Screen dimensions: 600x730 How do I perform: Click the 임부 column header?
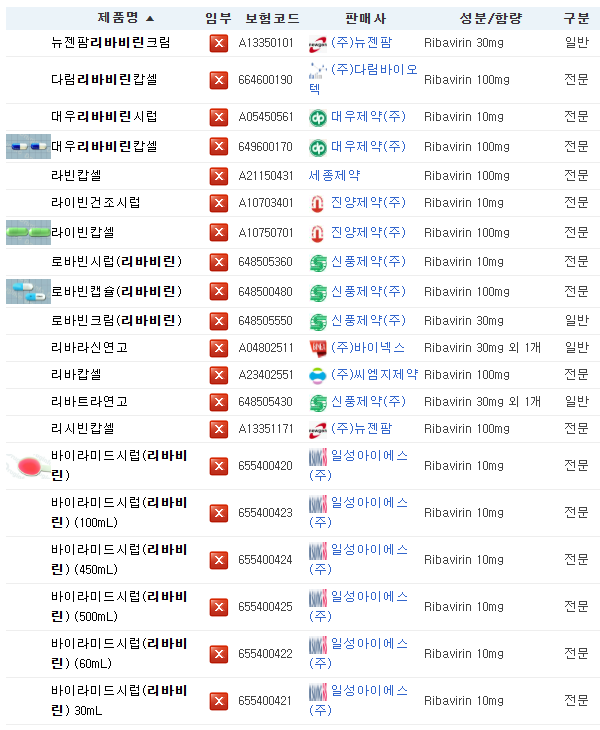(x=218, y=19)
